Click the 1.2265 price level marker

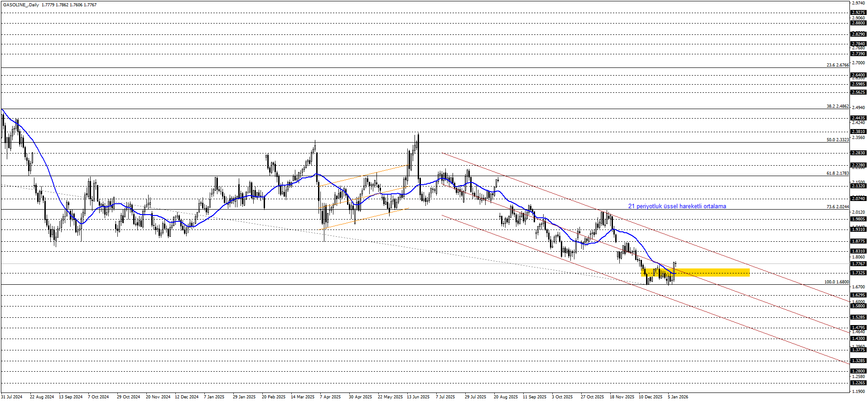[x=858, y=383]
